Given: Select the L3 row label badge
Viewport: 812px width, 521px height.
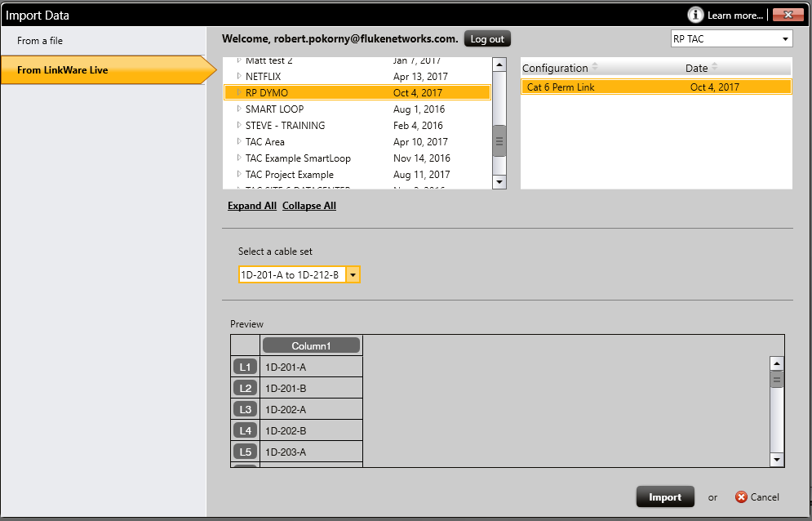Looking at the screenshot, I should point(246,409).
